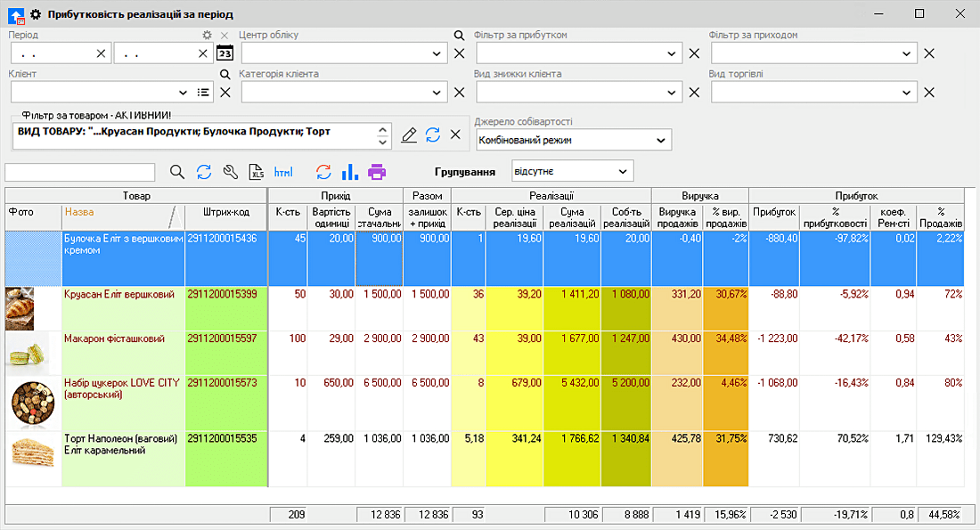
Task: Open the Вид торгівлі dropdown
Action: click(907, 92)
